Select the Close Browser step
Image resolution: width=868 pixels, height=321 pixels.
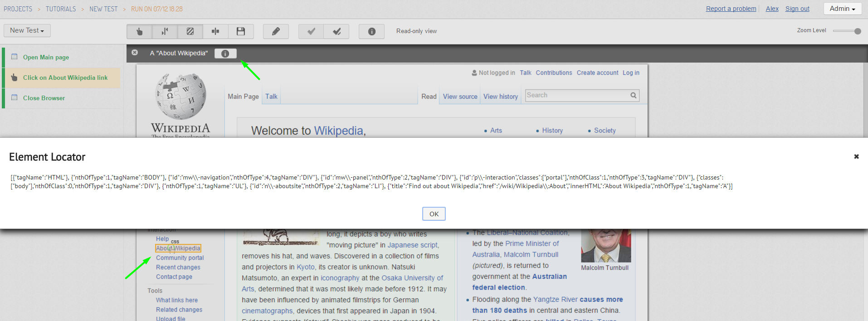click(x=62, y=98)
